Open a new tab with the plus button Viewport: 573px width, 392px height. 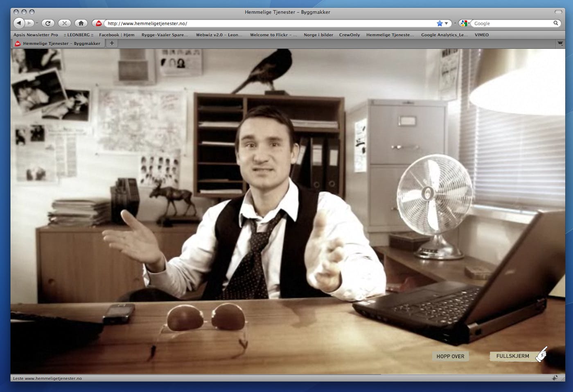point(112,43)
